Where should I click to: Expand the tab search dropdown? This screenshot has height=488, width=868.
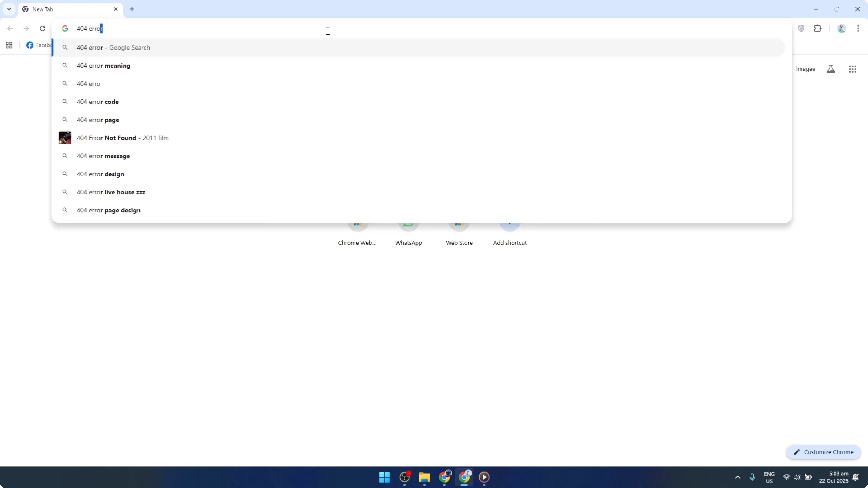[9, 9]
